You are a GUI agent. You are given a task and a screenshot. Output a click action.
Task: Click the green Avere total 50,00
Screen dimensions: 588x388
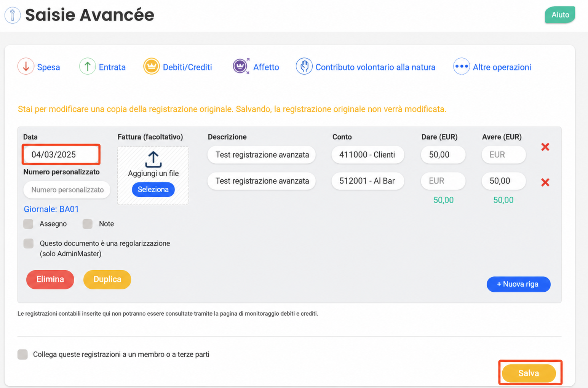(x=503, y=200)
